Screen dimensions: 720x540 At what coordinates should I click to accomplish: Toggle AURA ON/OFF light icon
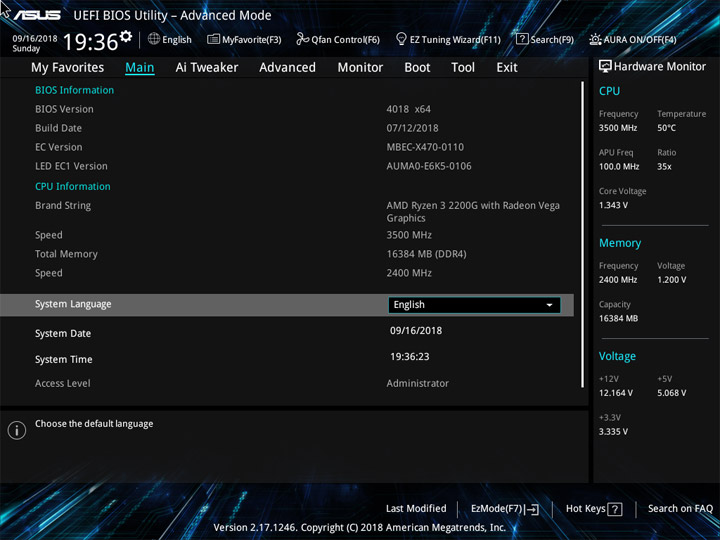(x=595, y=39)
